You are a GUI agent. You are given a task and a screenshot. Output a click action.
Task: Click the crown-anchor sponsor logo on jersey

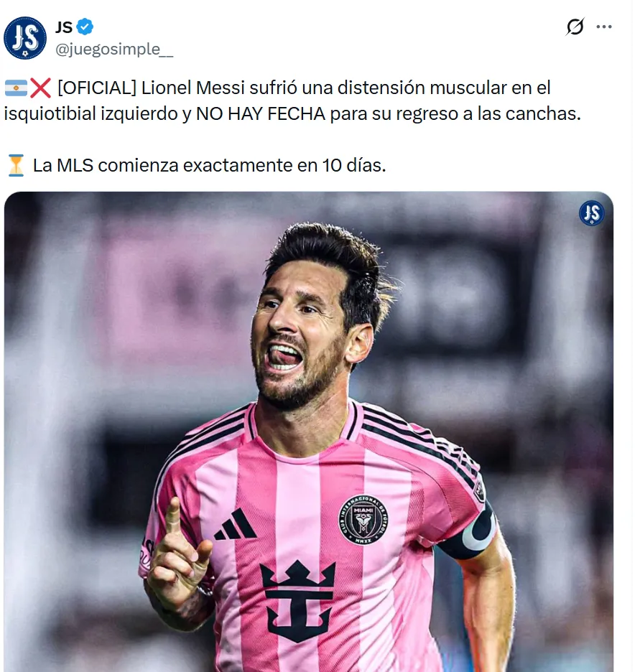pyautogui.click(x=297, y=600)
